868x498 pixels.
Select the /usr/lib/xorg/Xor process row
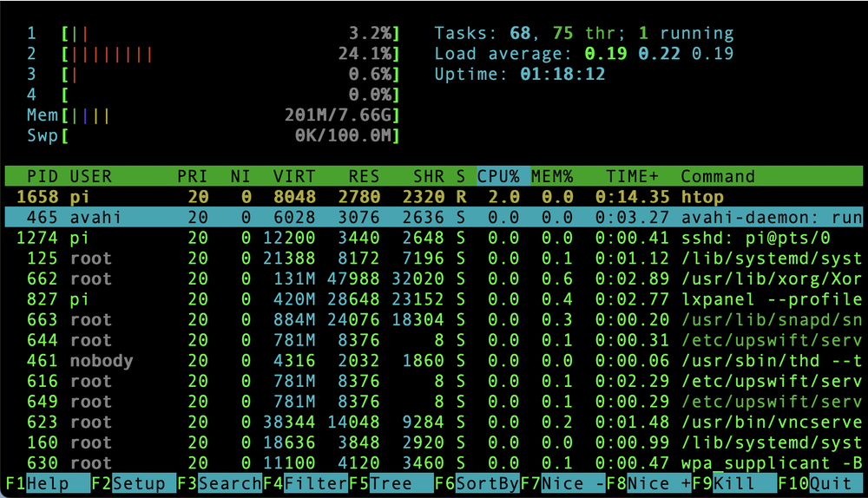point(434,278)
